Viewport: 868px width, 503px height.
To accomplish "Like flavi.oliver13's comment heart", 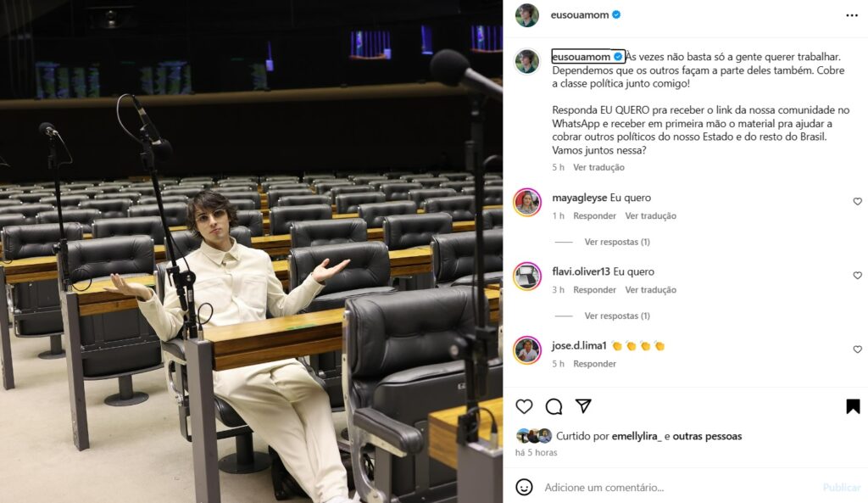I will 858,276.
